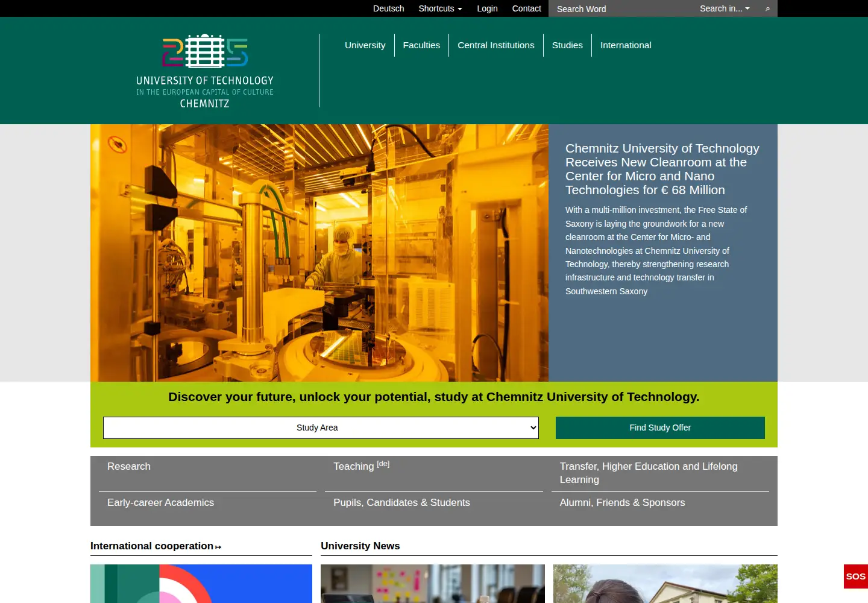
Task: Open the University News thumbnail showing a building
Action: tap(665, 584)
